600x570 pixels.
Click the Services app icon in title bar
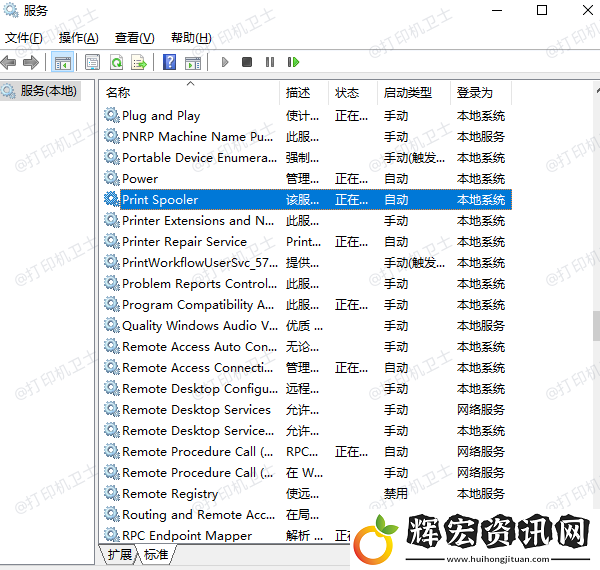(10, 10)
